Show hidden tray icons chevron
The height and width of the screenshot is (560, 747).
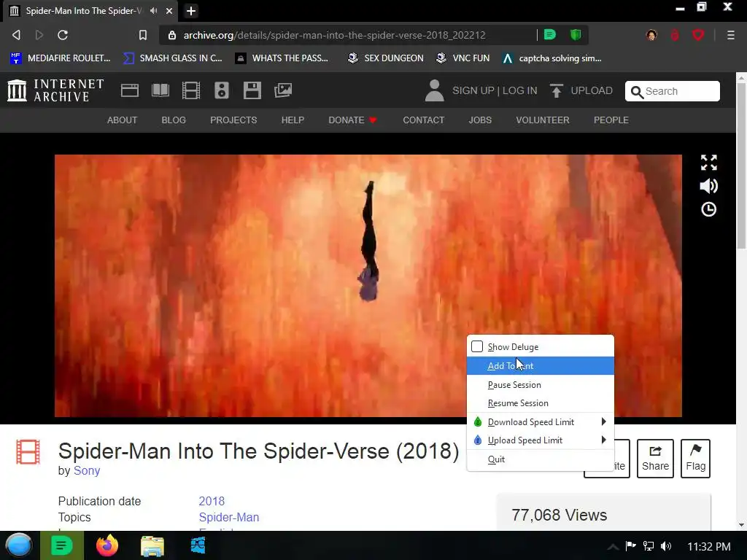[613, 547]
